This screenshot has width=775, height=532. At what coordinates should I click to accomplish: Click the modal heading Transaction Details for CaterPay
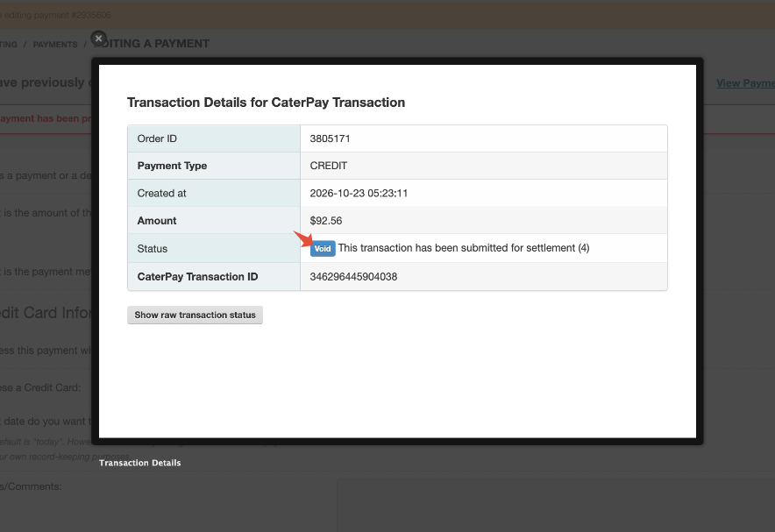(266, 103)
